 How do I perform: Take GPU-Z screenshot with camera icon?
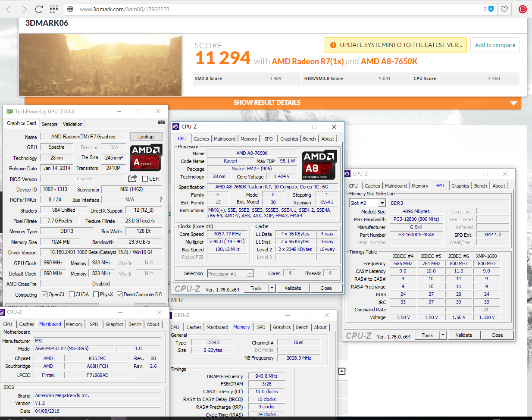coord(161,122)
